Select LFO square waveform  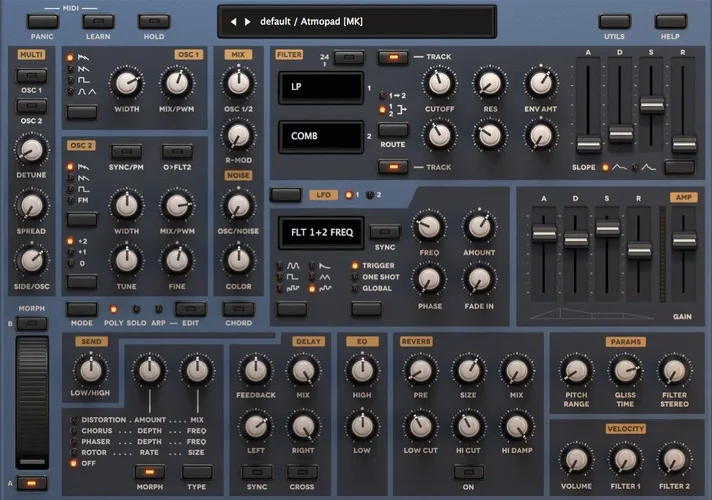click(288, 277)
